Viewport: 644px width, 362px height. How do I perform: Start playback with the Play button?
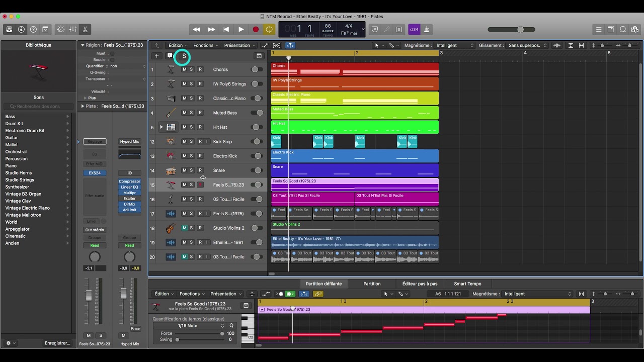tap(240, 30)
